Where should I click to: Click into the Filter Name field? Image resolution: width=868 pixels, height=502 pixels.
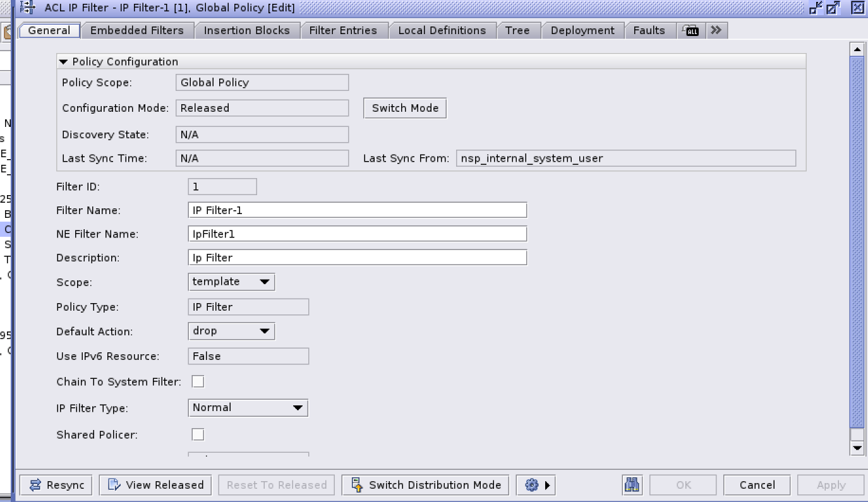coord(357,210)
